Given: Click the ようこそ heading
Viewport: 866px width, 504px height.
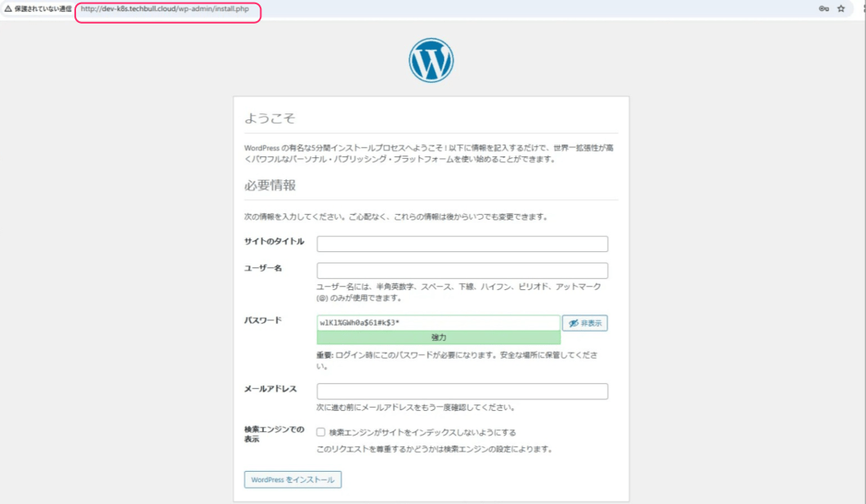Looking at the screenshot, I should tap(269, 118).
